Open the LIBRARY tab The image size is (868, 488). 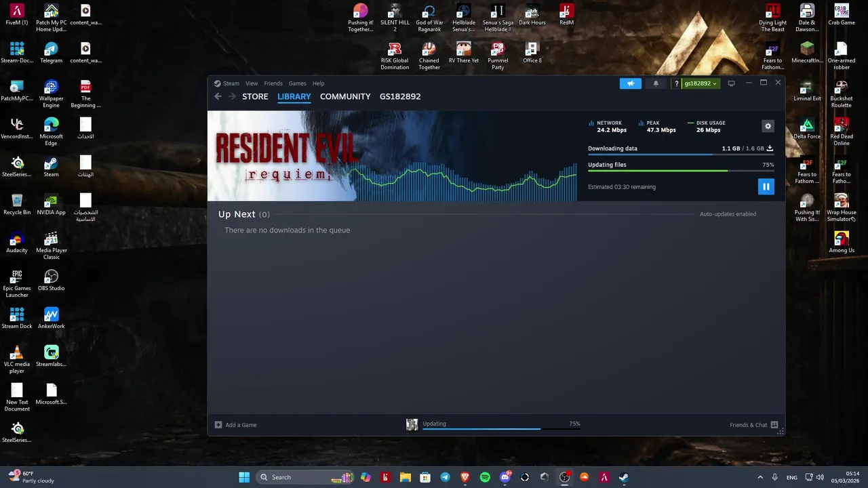click(x=294, y=96)
